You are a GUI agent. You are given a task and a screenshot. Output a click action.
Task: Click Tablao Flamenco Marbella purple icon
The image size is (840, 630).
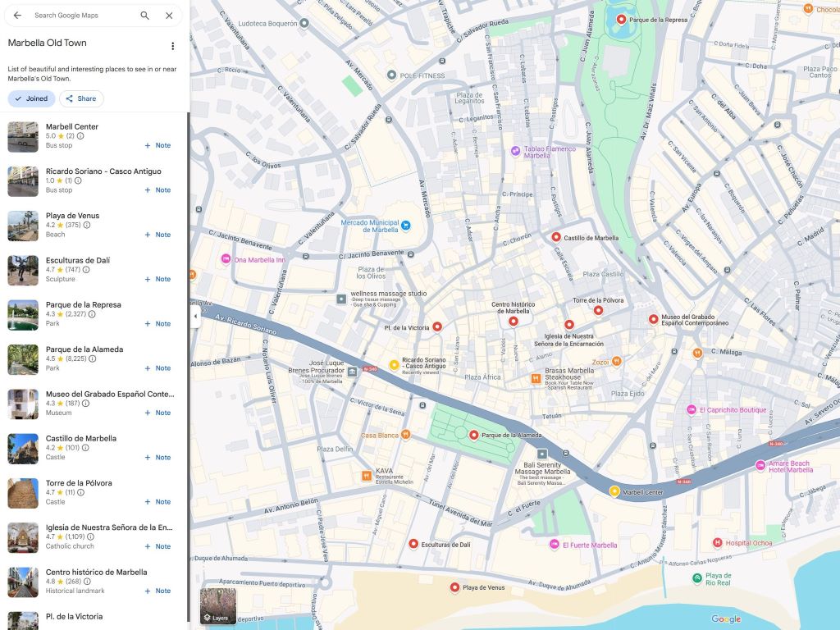pyautogui.click(x=515, y=151)
